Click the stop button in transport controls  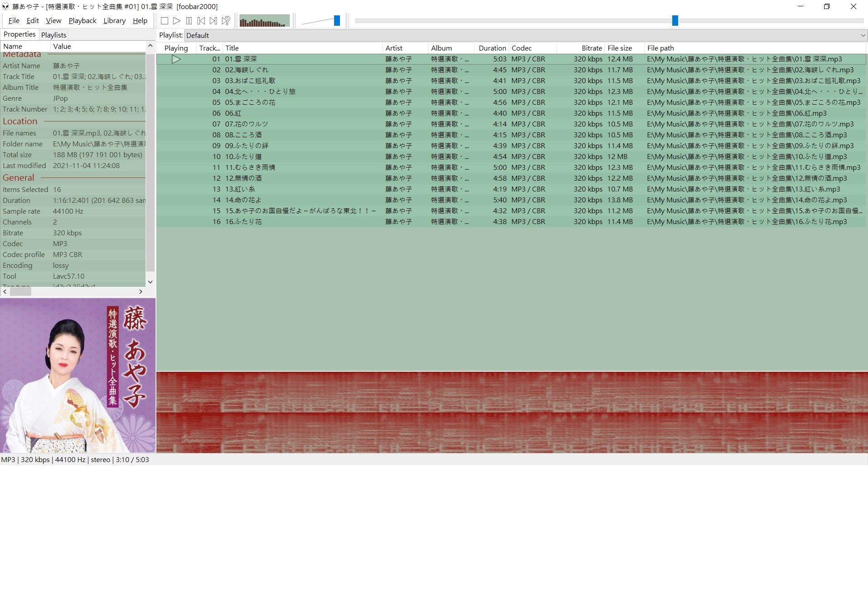(165, 21)
